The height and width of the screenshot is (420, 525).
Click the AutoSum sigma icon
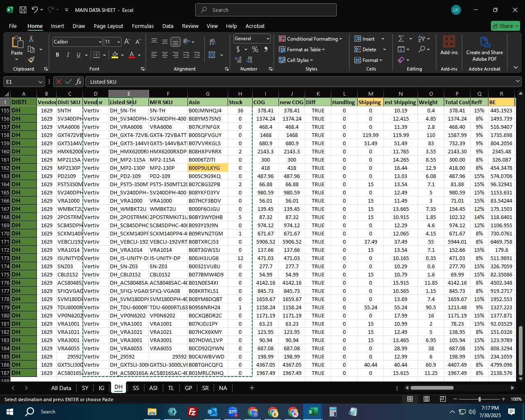[x=401, y=39]
